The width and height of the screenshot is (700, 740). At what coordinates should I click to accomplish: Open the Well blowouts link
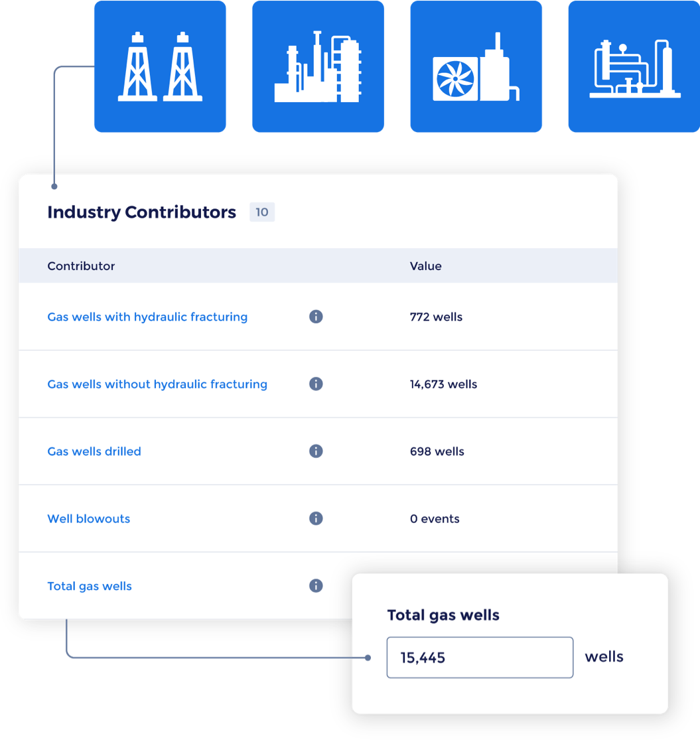[x=88, y=518]
